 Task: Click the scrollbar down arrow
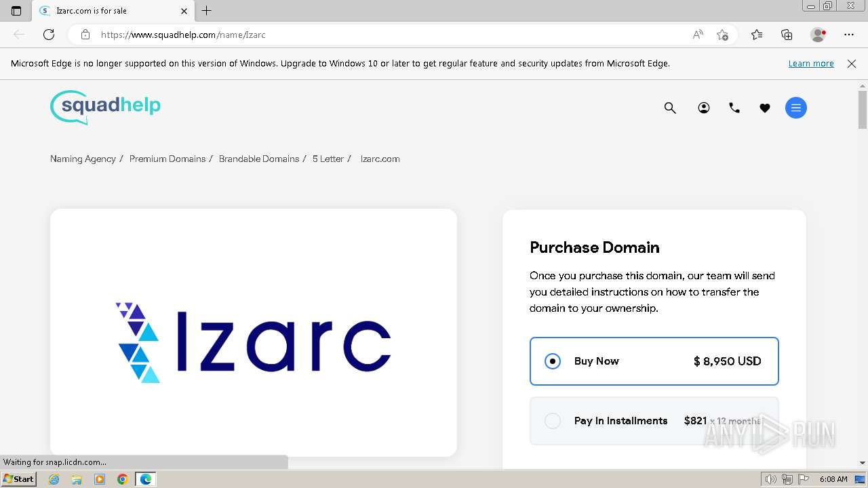tap(863, 464)
